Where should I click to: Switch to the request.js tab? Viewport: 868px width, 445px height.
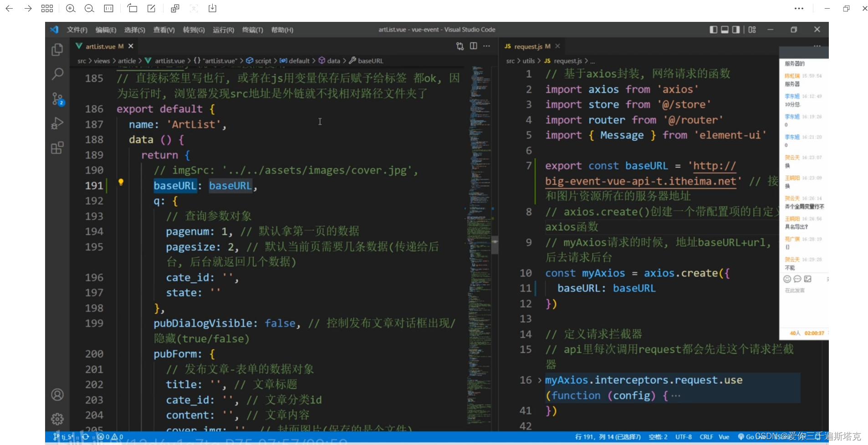click(x=527, y=46)
